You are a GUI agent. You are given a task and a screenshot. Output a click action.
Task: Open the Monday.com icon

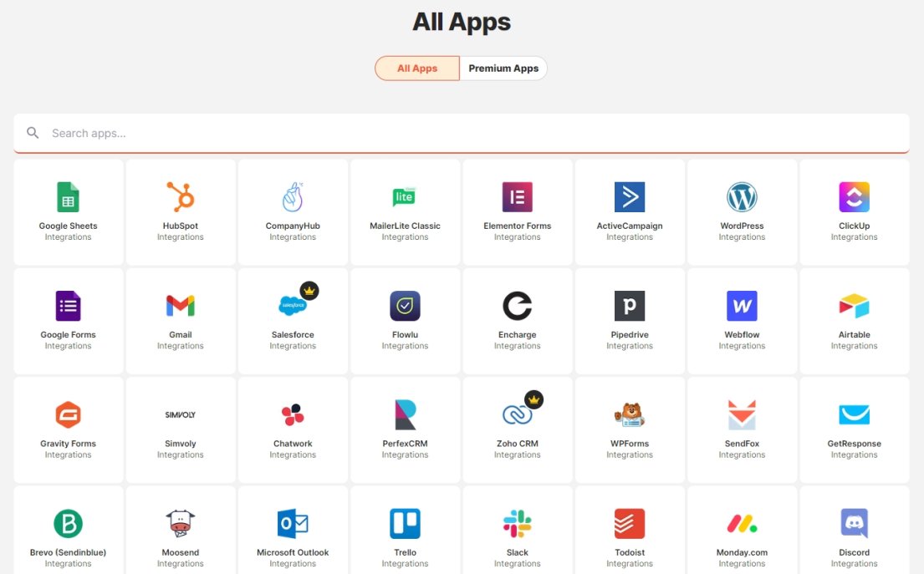coord(742,523)
